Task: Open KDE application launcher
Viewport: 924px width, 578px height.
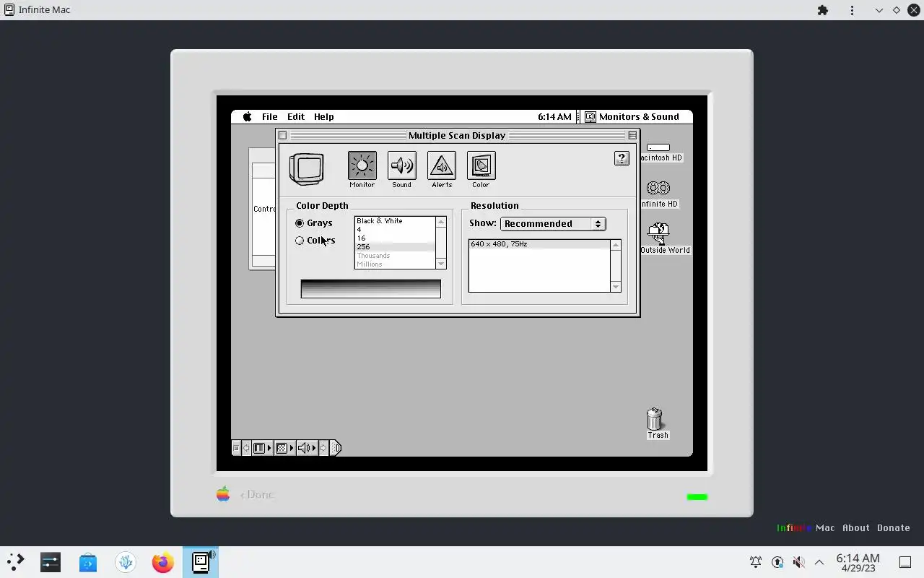Action: coord(15,562)
